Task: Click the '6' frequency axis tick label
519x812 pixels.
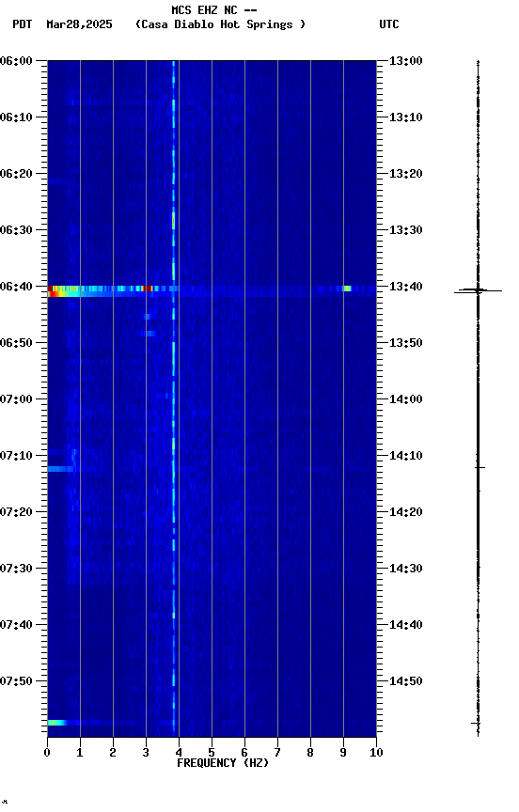Action: [x=244, y=753]
